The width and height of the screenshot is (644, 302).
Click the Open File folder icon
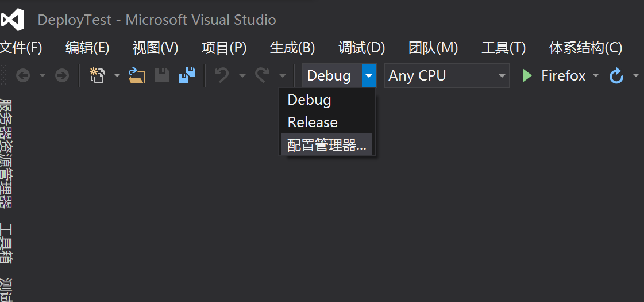tap(136, 75)
